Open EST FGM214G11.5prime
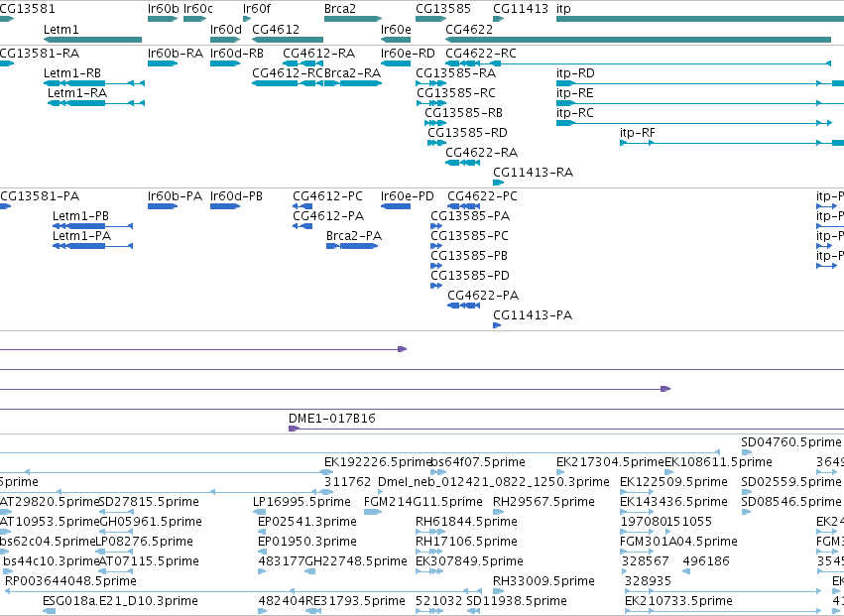844x616 pixels. tap(423, 502)
